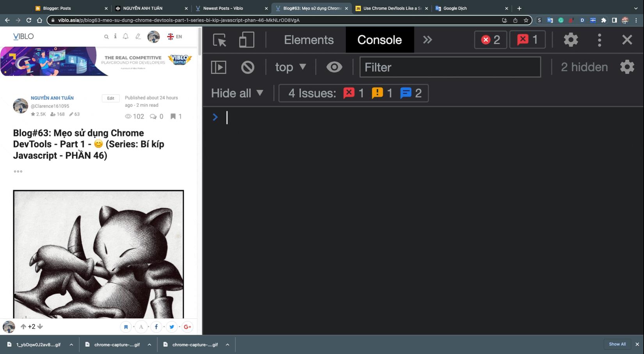Image resolution: width=644 pixels, height=354 pixels.
Task: Share the article on Facebook
Action: pos(156,327)
